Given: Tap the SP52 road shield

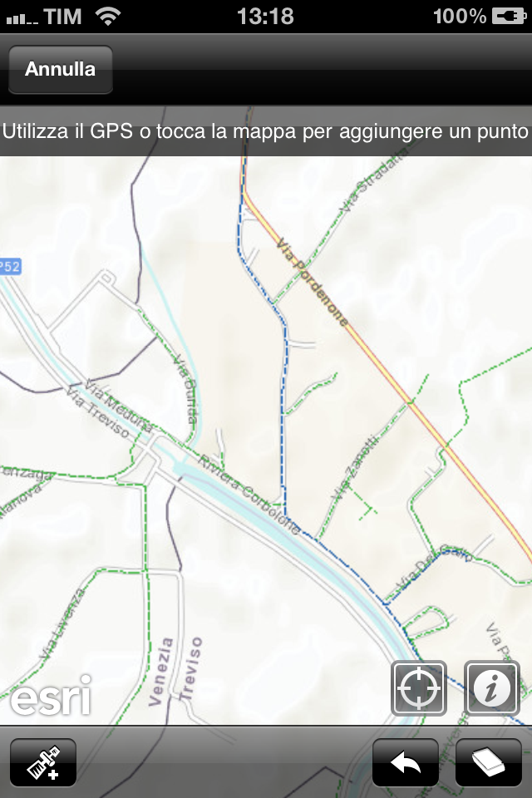Looking at the screenshot, I should [x=10, y=266].
